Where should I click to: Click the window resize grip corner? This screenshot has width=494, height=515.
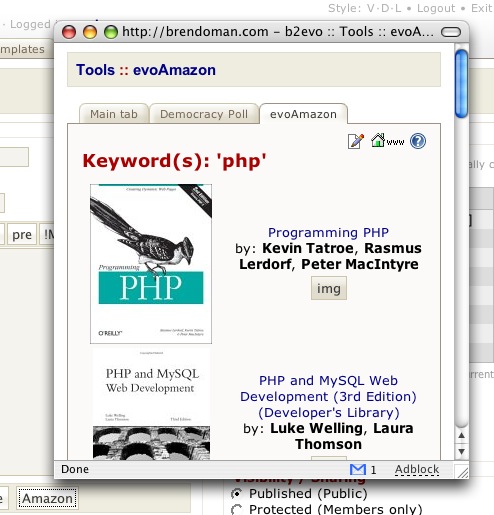point(463,471)
